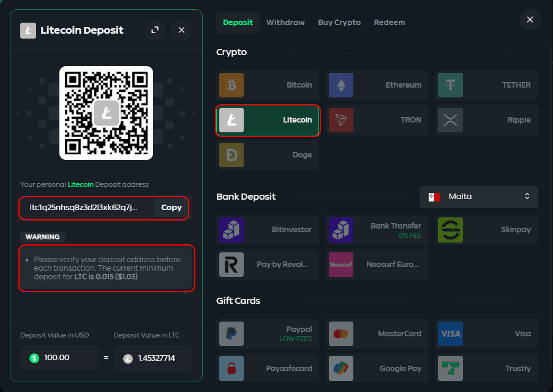Edit the Deposit Value in LTC amount
This screenshot has height=392, width=553.
click(152, 358)
